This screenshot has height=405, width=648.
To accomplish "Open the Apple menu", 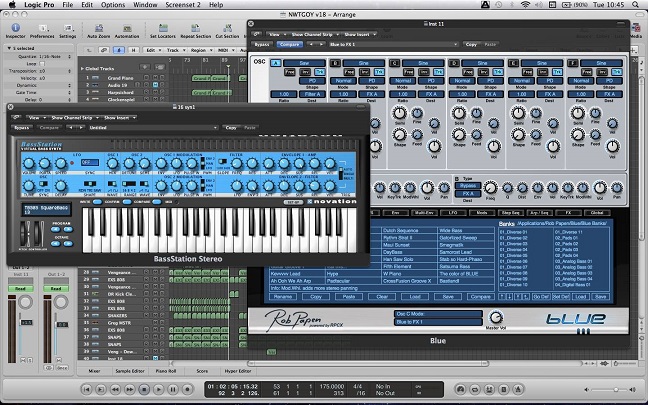I will (x=12, y=5).
